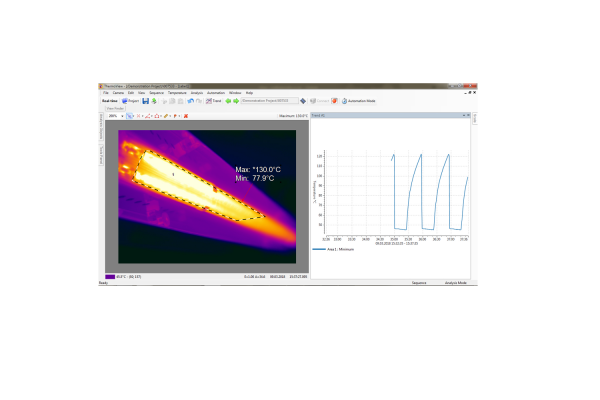Expand the Trend panel dropdown arrow
Image resolution: width=600 pixels, height=400 pixels.
coord(463,116)
